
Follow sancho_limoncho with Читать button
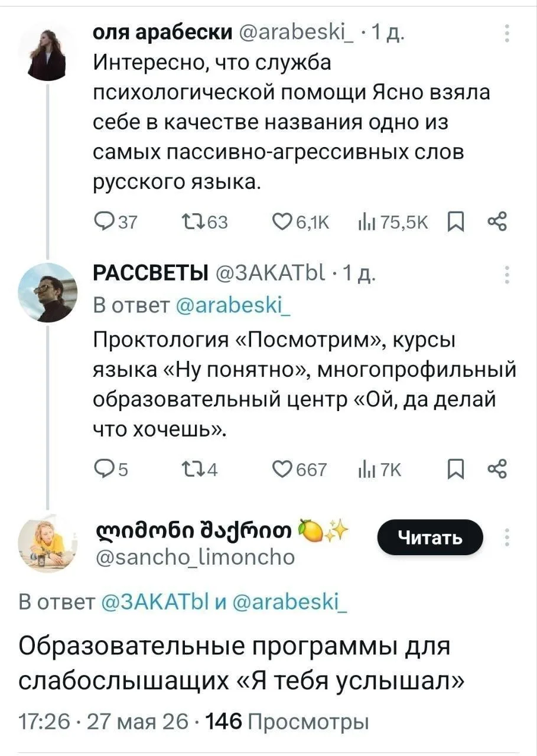[430, 537]
